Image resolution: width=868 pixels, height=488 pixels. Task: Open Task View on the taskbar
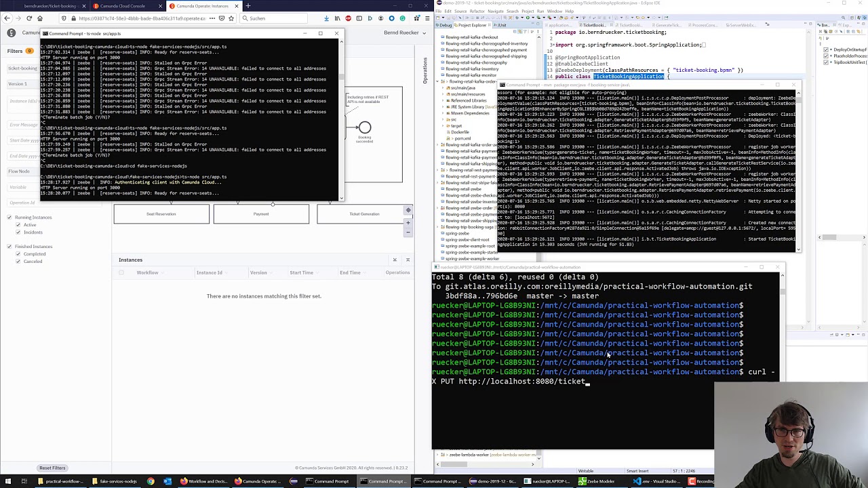(x=24, y=481)
